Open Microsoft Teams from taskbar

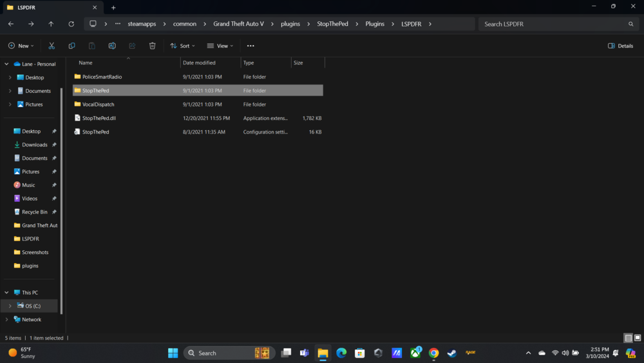[x=305, y=353]
